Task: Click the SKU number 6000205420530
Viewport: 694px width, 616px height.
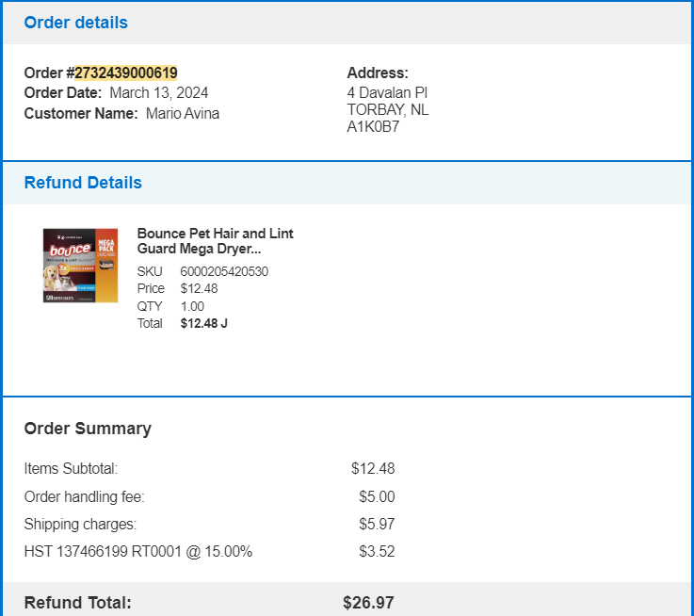Action: pyautogui.click(x=224, y=271)
